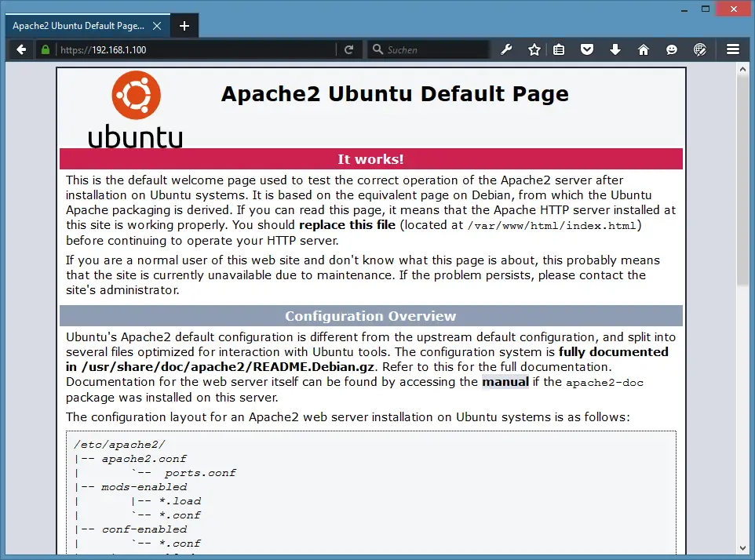
Task: Click the address bar showing 192.168.1.100
Action: click(x=196, y=49)
